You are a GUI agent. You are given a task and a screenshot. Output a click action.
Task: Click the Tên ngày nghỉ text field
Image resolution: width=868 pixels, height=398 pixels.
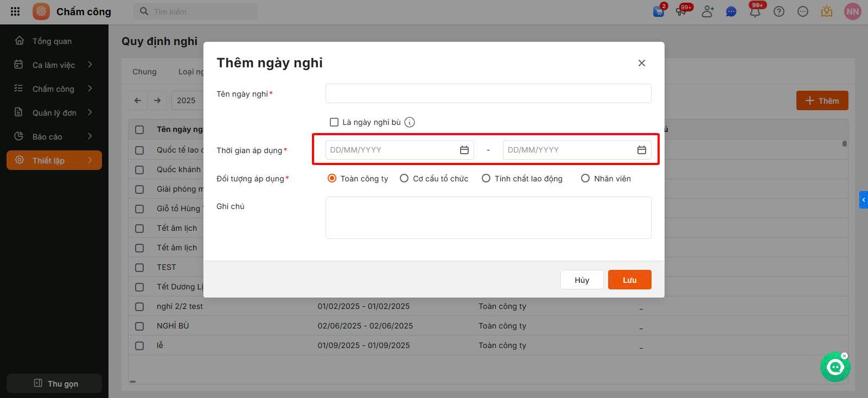[488, 93]
